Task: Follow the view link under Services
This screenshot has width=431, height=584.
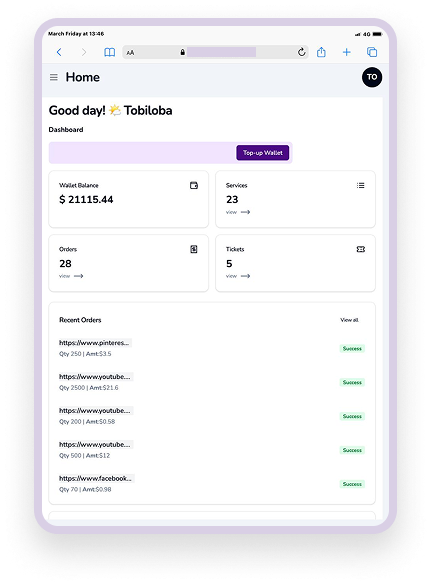Action: [238, 212]
